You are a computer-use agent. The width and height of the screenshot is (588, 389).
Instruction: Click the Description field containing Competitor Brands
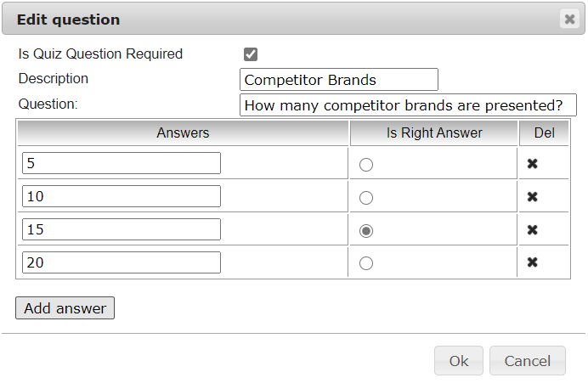click(x=338, y=80)
